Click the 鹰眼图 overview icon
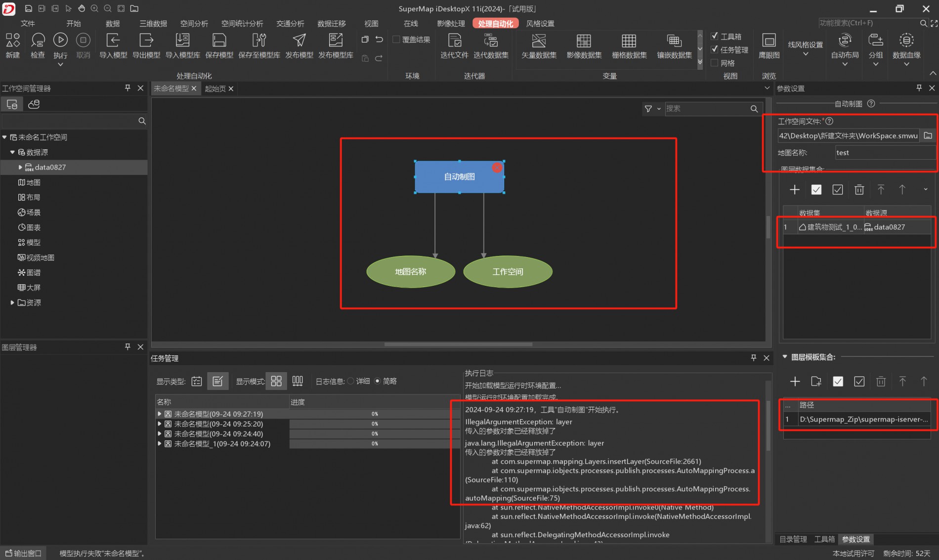 [x=769, y=41]
